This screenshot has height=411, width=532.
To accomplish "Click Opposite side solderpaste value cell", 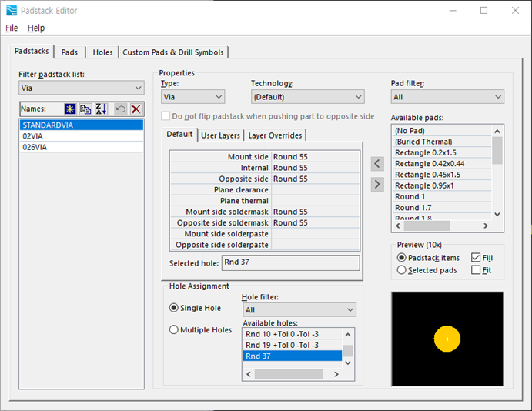I will click(315, 245).
